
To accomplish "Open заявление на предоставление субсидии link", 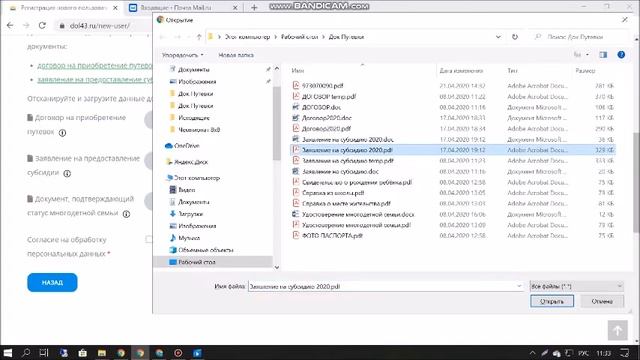I will click(x=94, y=79).
